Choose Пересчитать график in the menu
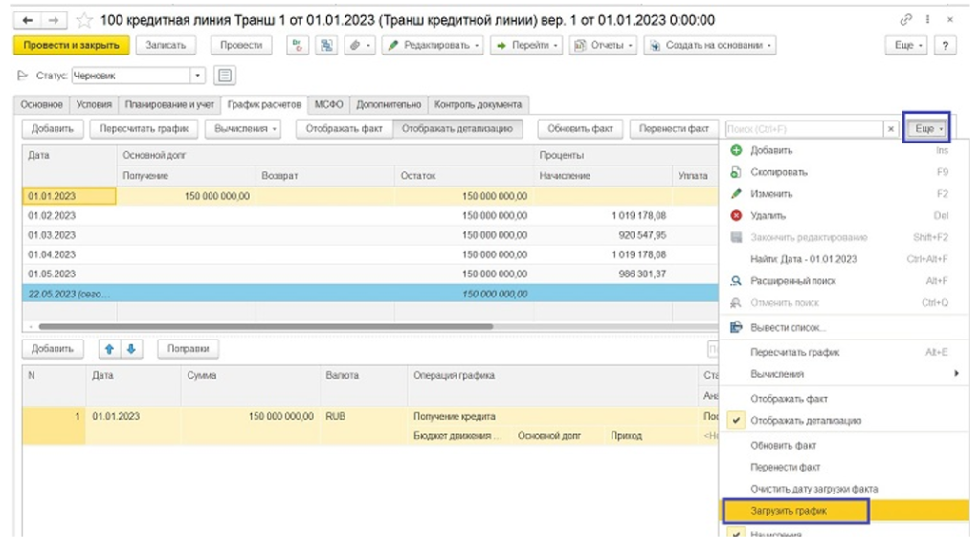The width and height of the screenshot is (980, 549). (794, 352)
